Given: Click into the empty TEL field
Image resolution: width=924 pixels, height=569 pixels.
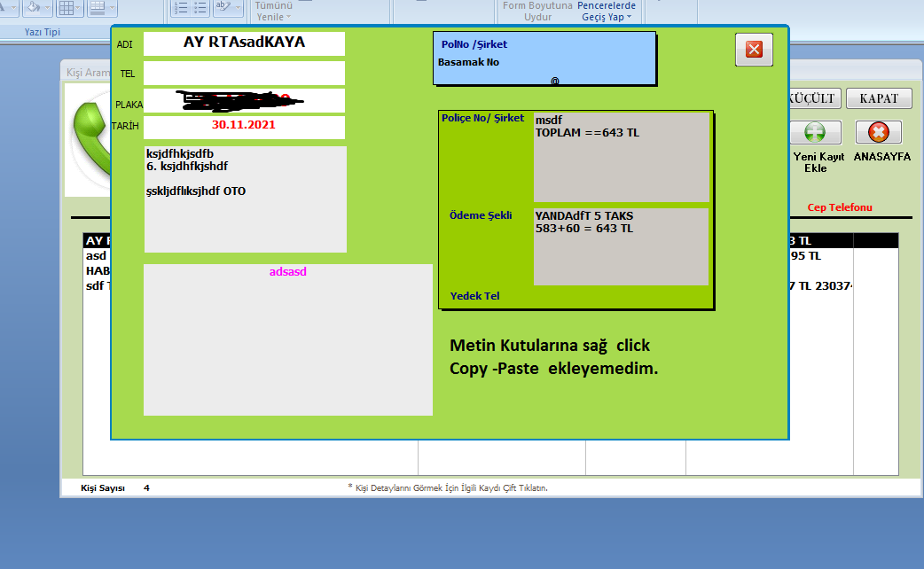Looking at the screenshot, I should [244, 73].
